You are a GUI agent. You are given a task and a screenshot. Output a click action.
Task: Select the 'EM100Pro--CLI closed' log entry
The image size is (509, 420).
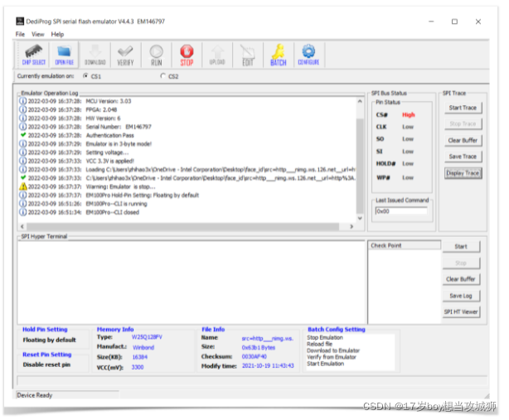[112, 212]
